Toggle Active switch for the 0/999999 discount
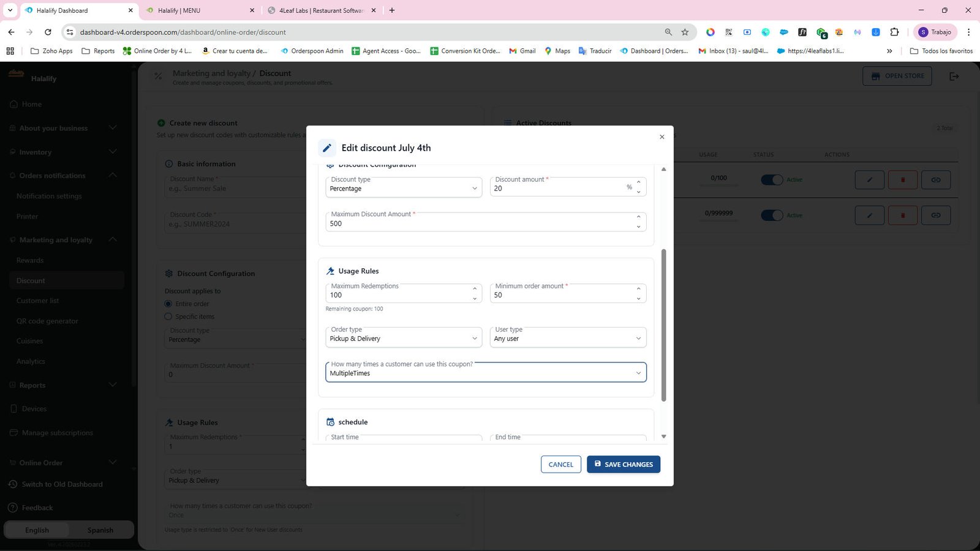980x551 pixels. click(x=772, y=216)
